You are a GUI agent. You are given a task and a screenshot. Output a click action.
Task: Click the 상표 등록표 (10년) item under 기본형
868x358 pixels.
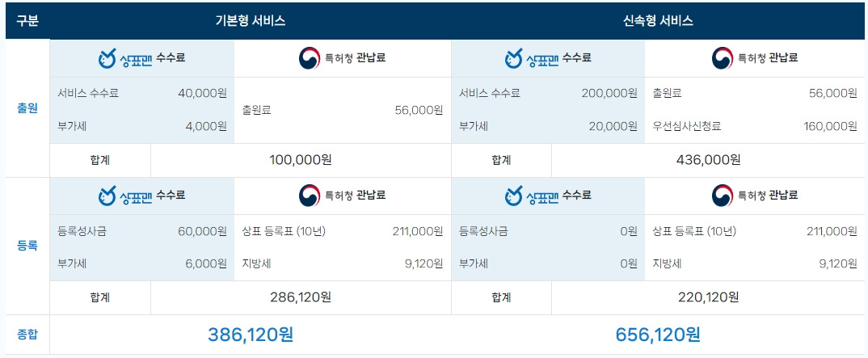[284, 231]
